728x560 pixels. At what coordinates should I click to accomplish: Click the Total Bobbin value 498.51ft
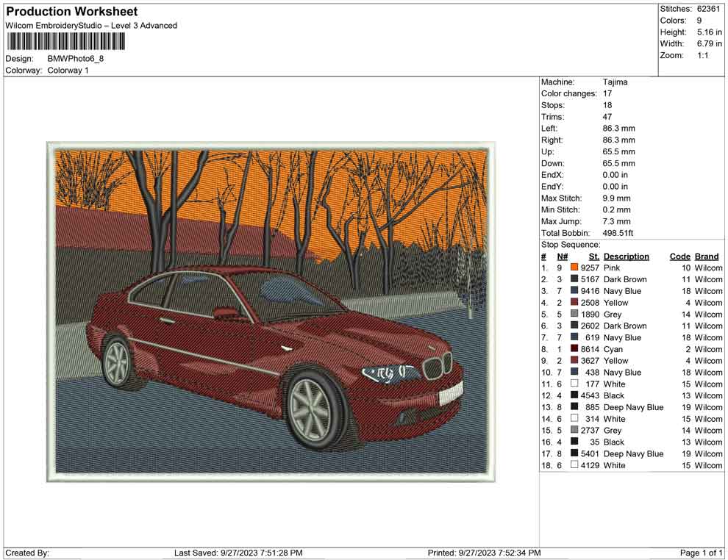coord(618,233)
